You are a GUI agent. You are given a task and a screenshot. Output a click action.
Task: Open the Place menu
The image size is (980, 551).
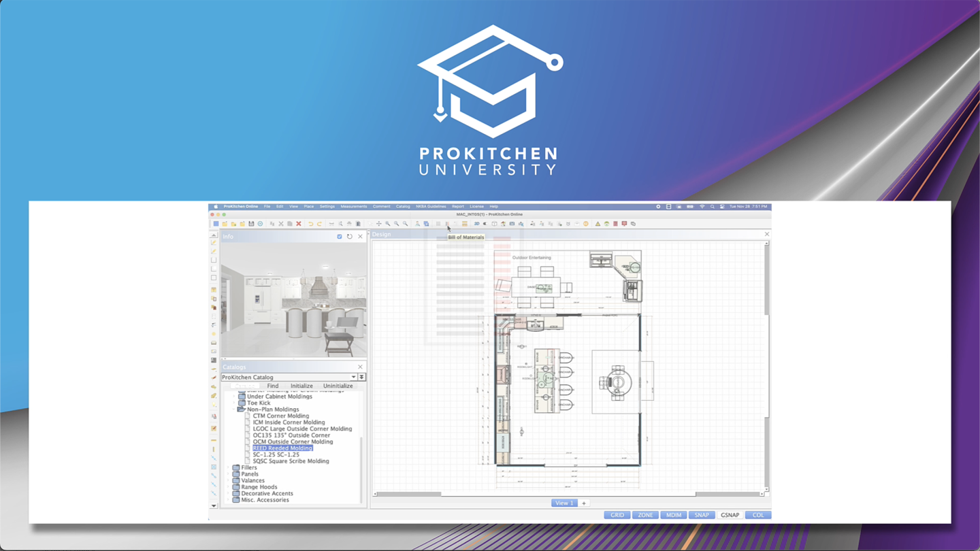coord(309,207)
